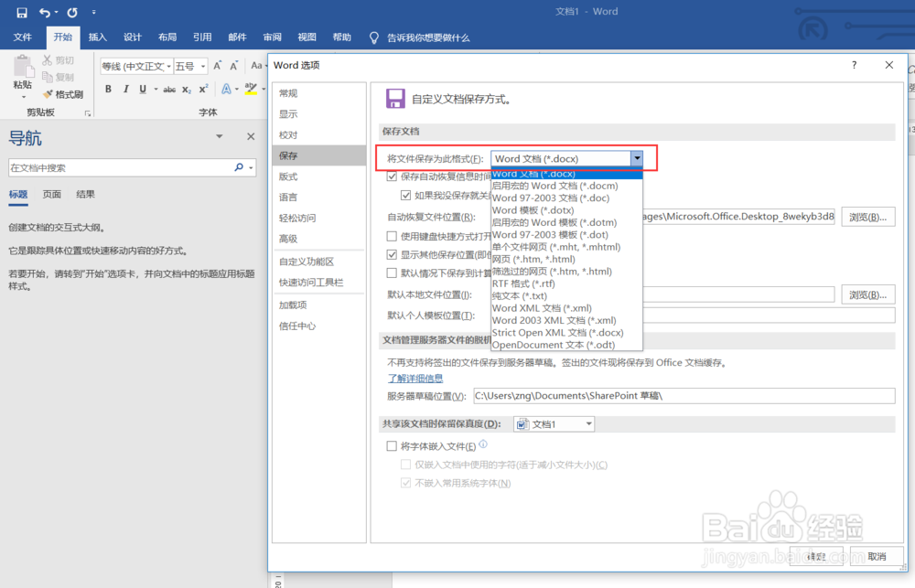This screenshot has height=588, width=915.
Task: Toggle 显示其他保存位置 checkbox
Action: (x=393, y=254)
